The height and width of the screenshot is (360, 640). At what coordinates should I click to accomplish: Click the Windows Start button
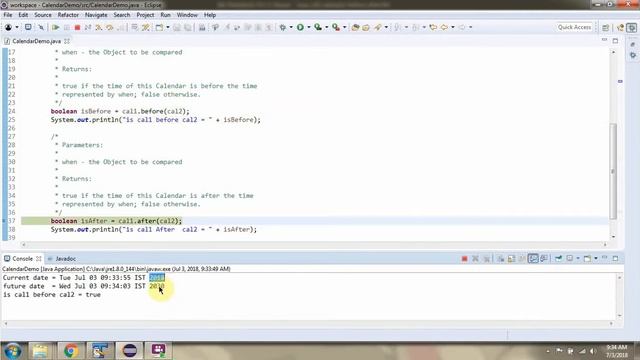[x=12, y=351]
